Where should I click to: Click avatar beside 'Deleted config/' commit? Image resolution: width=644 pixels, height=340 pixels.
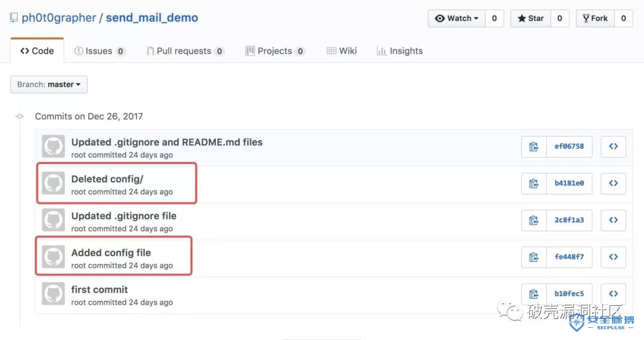point(53,183)
